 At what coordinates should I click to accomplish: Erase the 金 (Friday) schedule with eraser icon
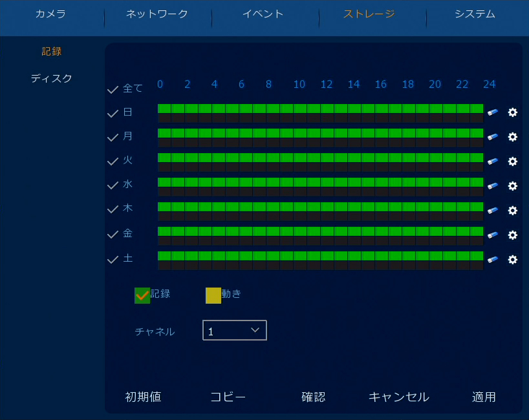[493, 235]
